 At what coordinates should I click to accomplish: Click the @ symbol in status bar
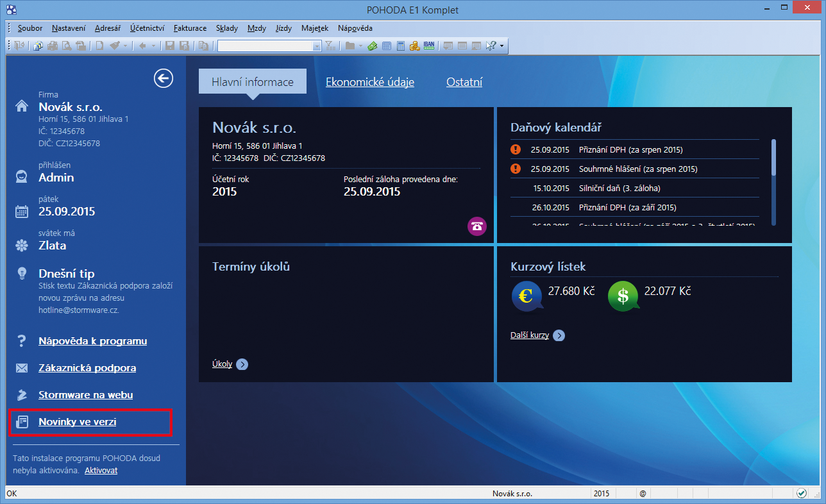(x=642, y=494)
